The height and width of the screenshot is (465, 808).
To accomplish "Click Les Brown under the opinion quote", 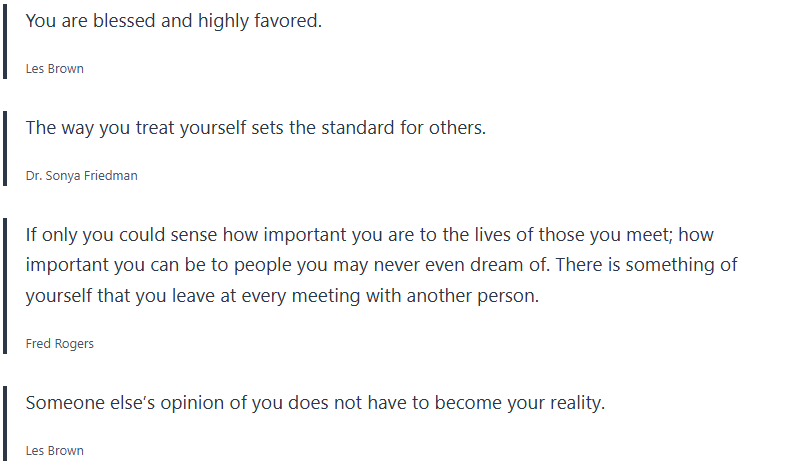I will pyautogui.click(x=55, y=451).
